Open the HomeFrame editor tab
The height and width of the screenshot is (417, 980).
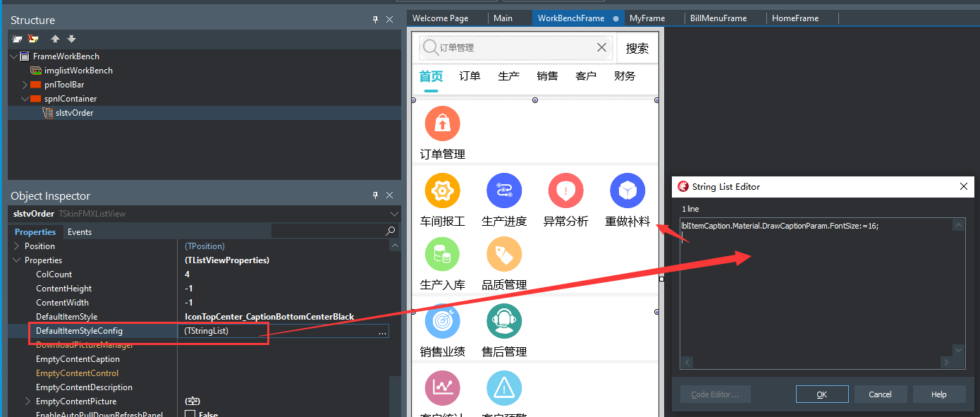(x=795, y=18)
